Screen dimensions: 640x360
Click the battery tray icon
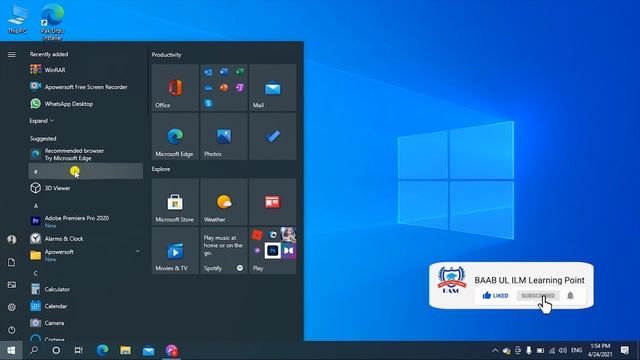tap(540, 350)
